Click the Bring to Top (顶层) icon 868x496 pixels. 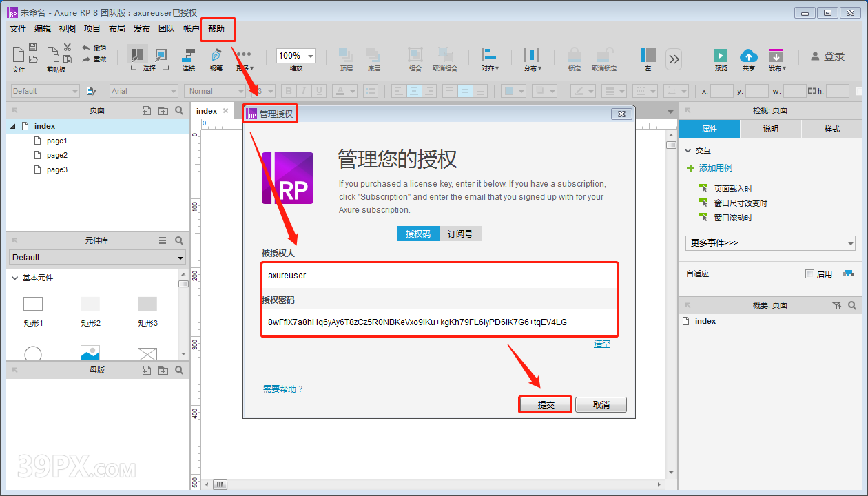(346, 55)
